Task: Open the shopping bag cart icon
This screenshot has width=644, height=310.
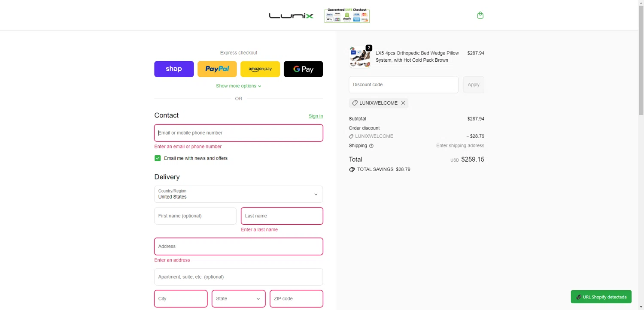Action: point(480,15)
